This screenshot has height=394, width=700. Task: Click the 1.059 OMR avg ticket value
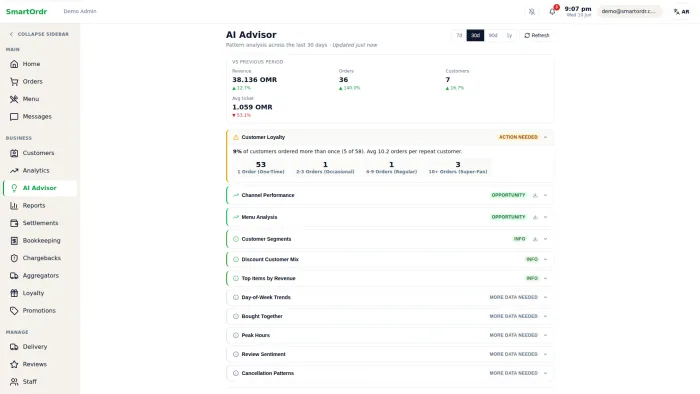pyautogui.click(x=252, y=107)
